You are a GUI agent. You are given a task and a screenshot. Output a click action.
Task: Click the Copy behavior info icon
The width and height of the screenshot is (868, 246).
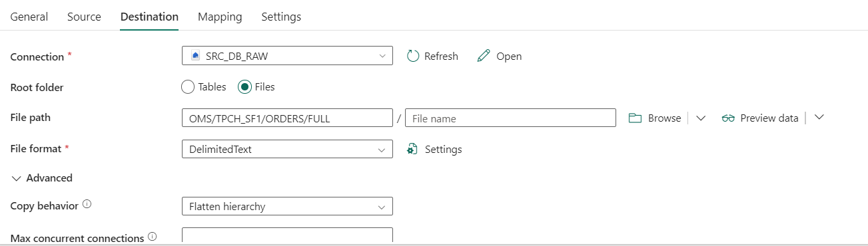pyautogui.click(x=87, y=205)
